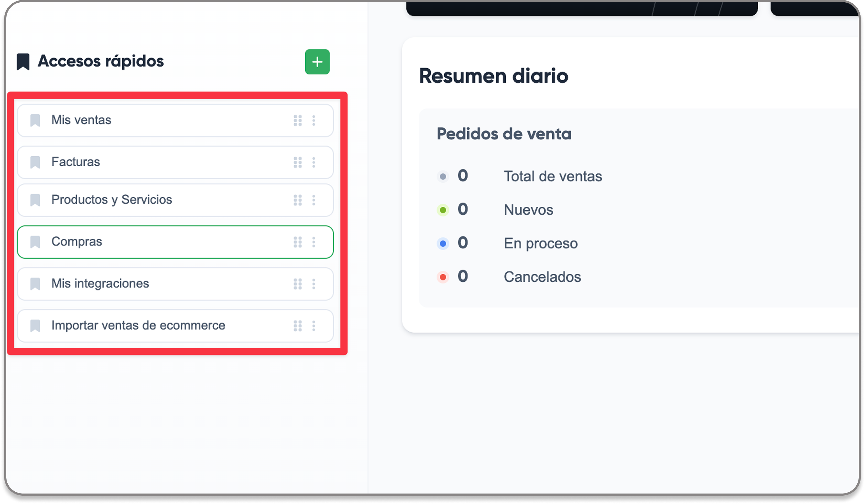Grab the drag handle on Compras
865x504 pixels.
[x=298, y=242]
